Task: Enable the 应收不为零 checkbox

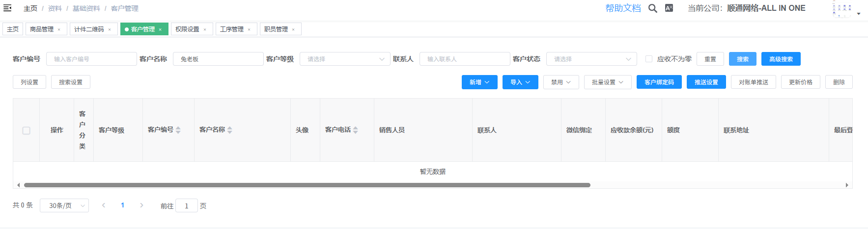Action: (649, 59)
